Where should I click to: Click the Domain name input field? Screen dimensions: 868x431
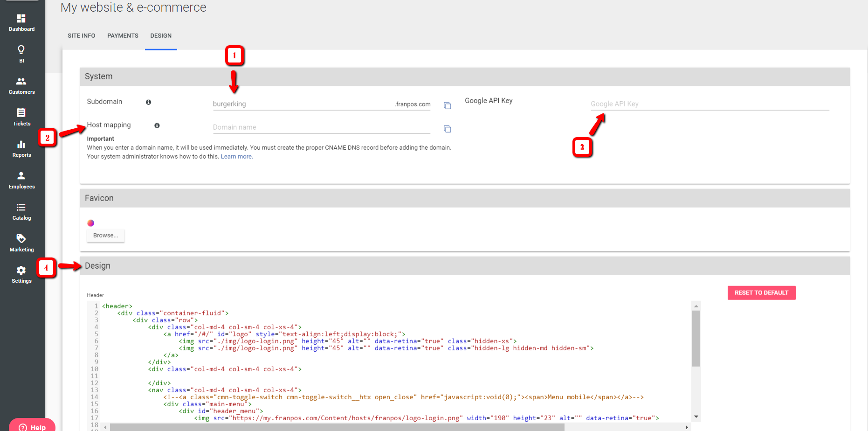point(321,127)
